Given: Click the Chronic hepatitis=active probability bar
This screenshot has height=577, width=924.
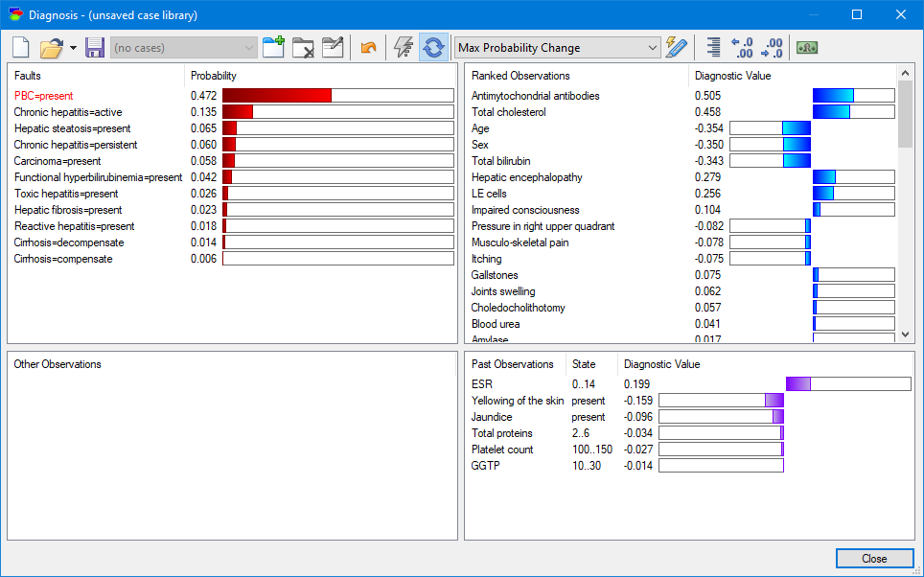Looking at the screenshot, I should point(338,112).
